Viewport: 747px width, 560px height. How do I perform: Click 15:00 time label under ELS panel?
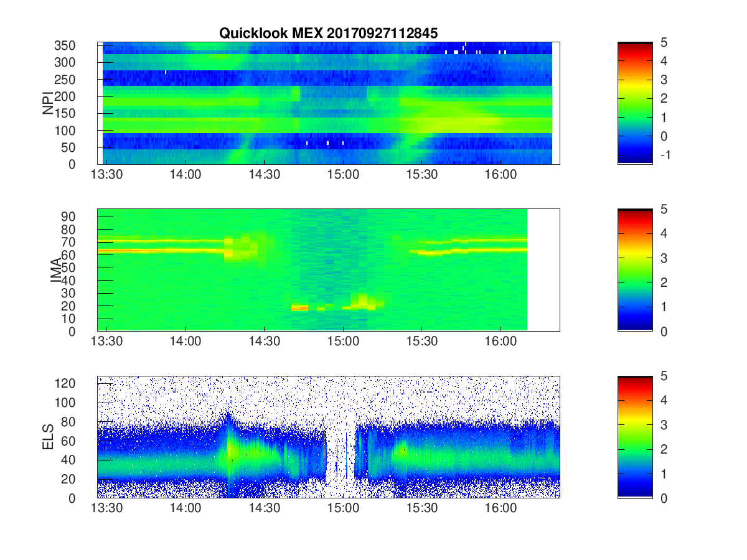pos(343,509)
